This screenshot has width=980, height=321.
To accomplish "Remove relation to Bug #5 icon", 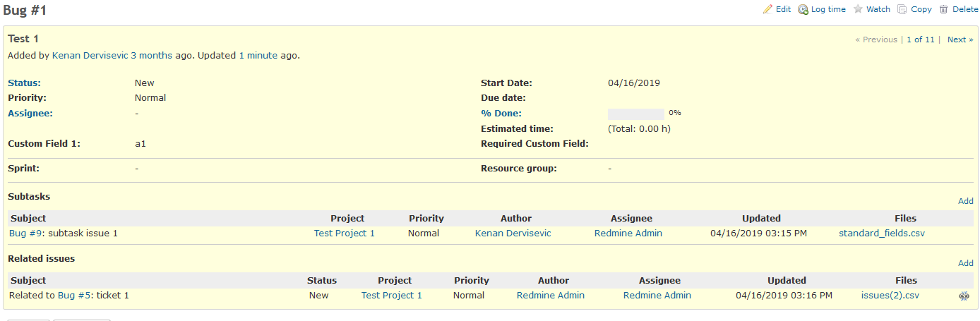I will (x=964, y=296).
